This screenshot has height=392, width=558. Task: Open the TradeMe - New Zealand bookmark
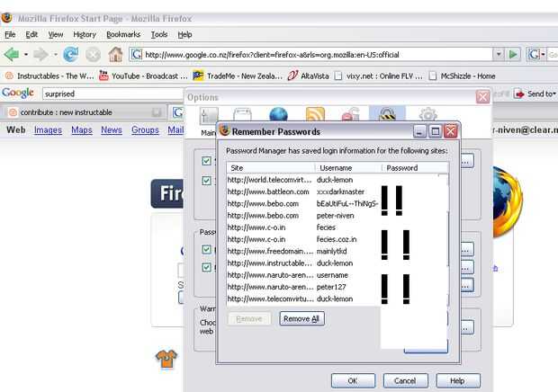pyautogui.click(x=238, y=76)
